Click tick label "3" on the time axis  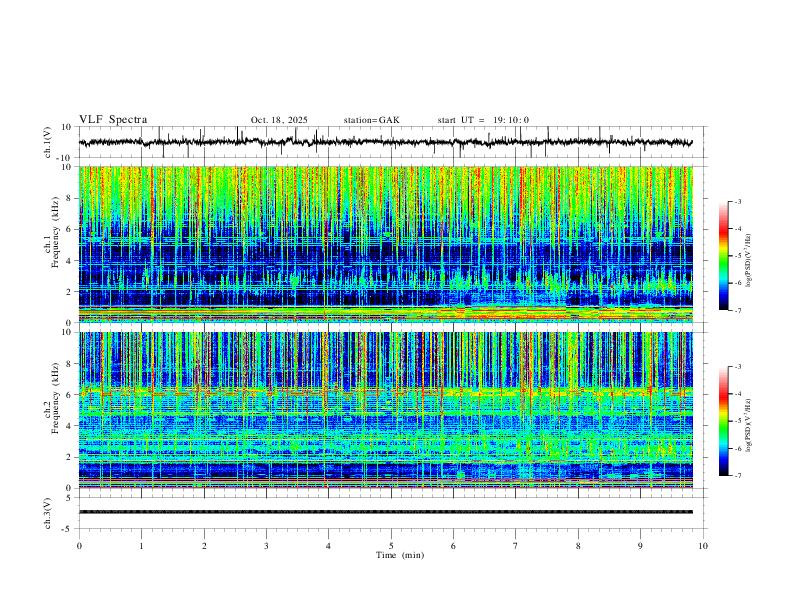tap(266, 546)
